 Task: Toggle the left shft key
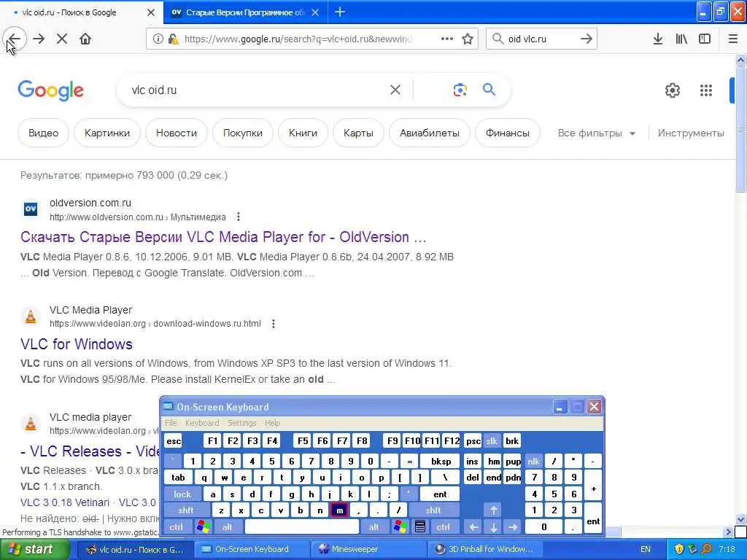[x=186, y=510]
